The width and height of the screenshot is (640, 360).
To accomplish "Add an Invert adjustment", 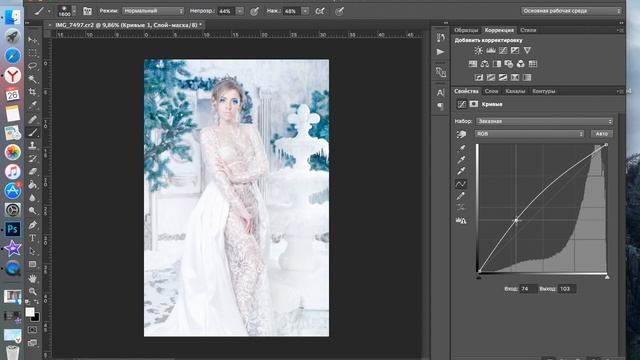I will [479, 77].
